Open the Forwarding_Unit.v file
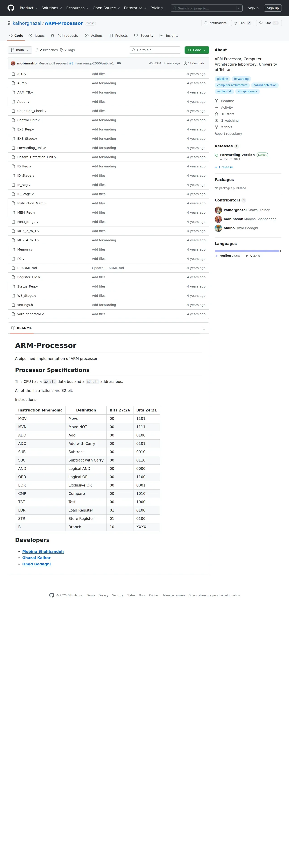The width and height of the screenshot is (289, 868). [x=32, y=148]
